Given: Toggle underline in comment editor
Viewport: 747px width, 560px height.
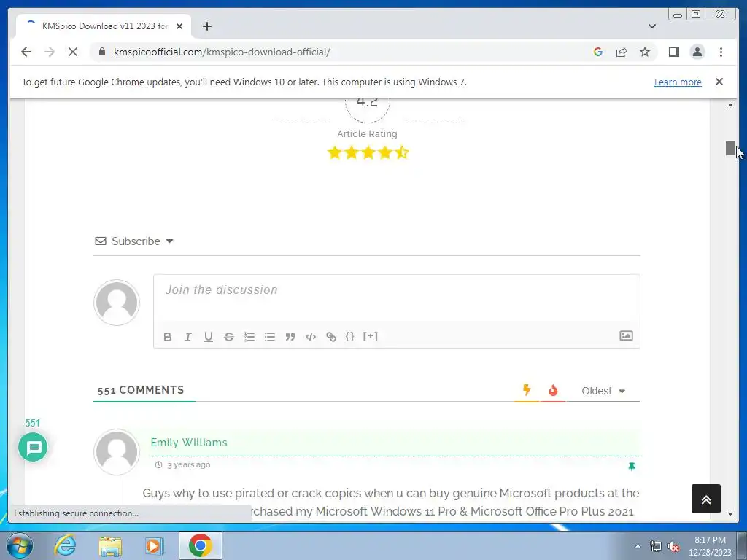Looking at the screenshot, I should (208, 337).
